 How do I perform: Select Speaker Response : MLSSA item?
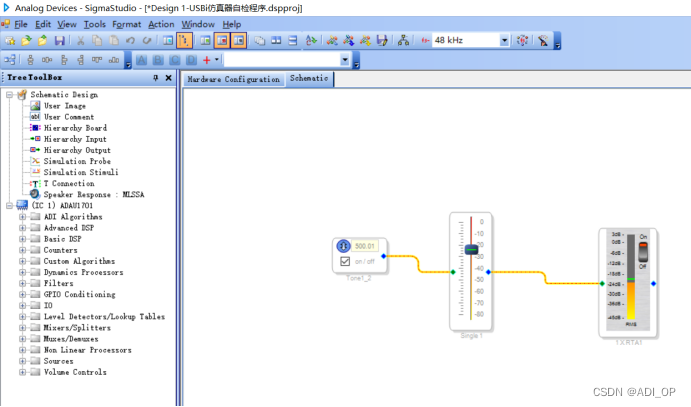94,194
